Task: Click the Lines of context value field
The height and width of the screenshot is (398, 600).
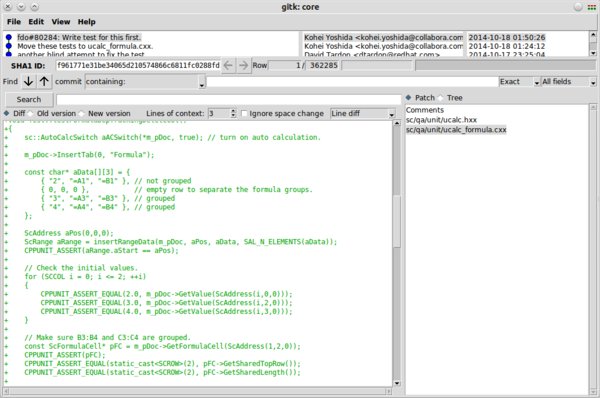Action: tap(219, 113)
